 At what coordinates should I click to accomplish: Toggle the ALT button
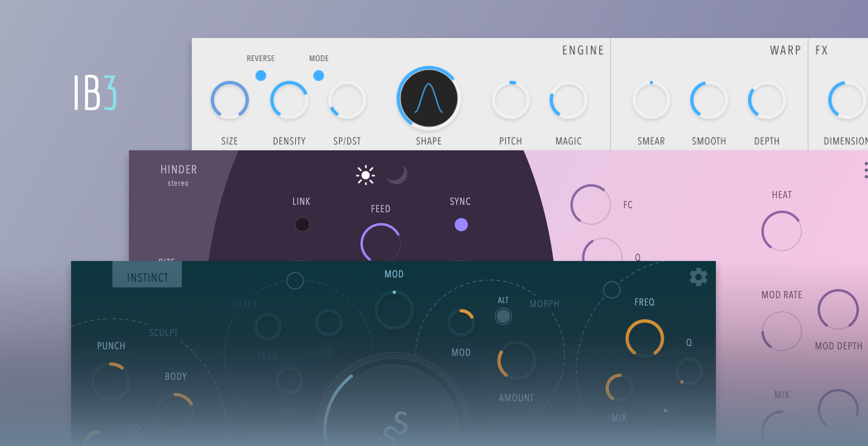(x=503, y=316)
